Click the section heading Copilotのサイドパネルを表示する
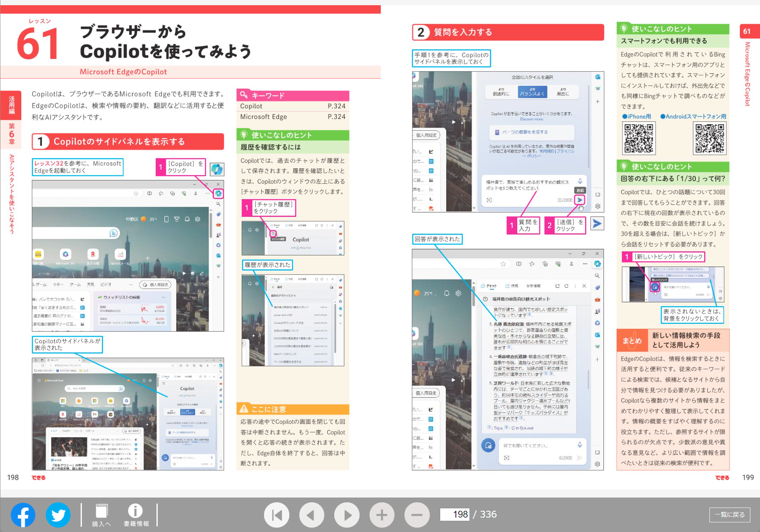This screenshot has width=760, height=532. click(128, 142)
